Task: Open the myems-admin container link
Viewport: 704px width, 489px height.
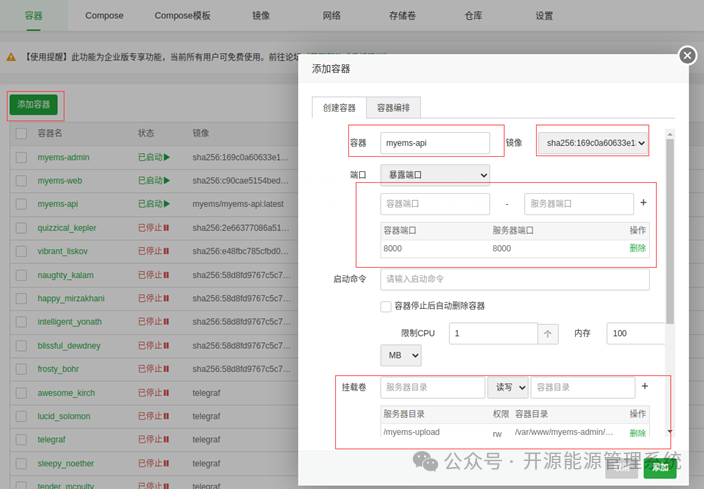Action: pos(63,158)
